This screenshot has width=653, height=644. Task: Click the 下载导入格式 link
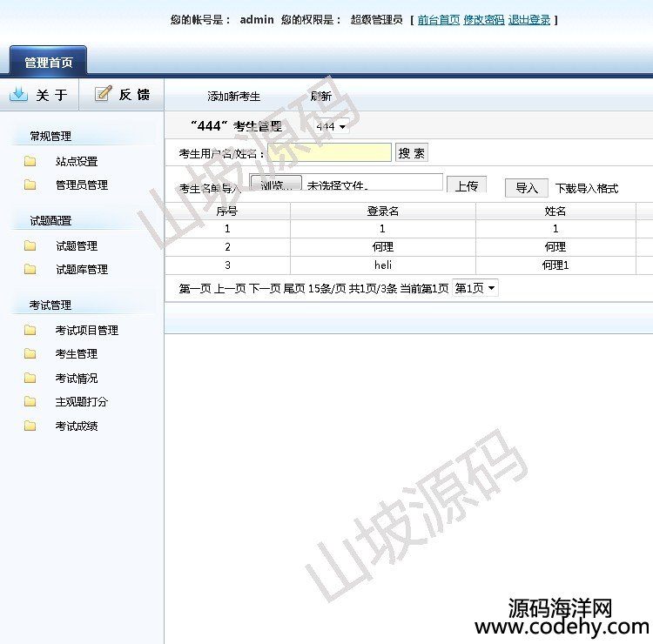[x=587, y=189]
